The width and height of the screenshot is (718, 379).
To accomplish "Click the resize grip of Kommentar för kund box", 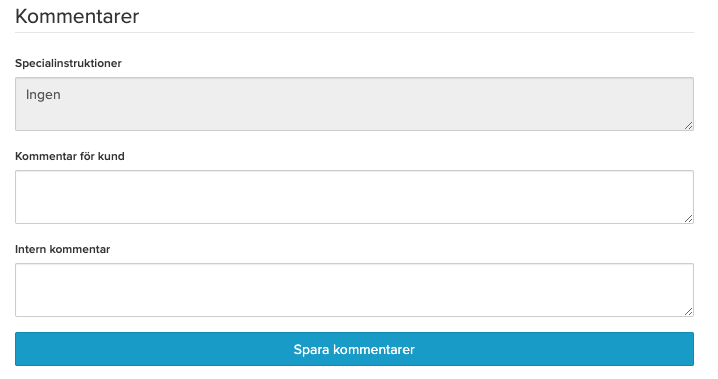I will point(688,218).
